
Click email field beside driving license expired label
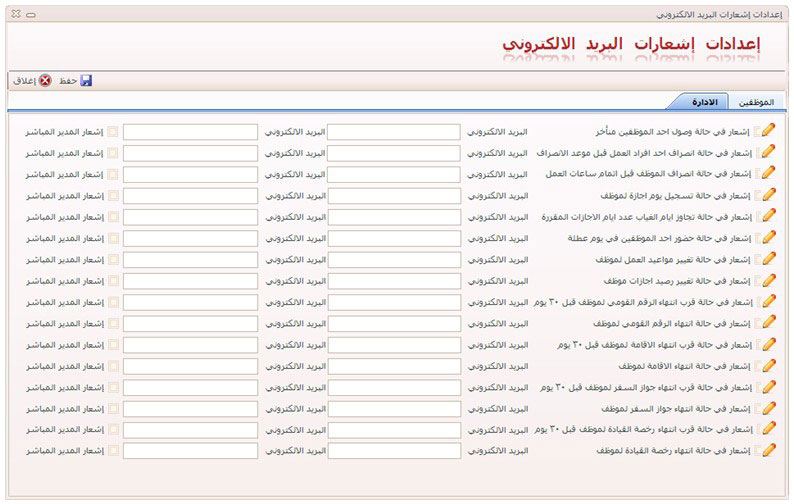point(394,450)
